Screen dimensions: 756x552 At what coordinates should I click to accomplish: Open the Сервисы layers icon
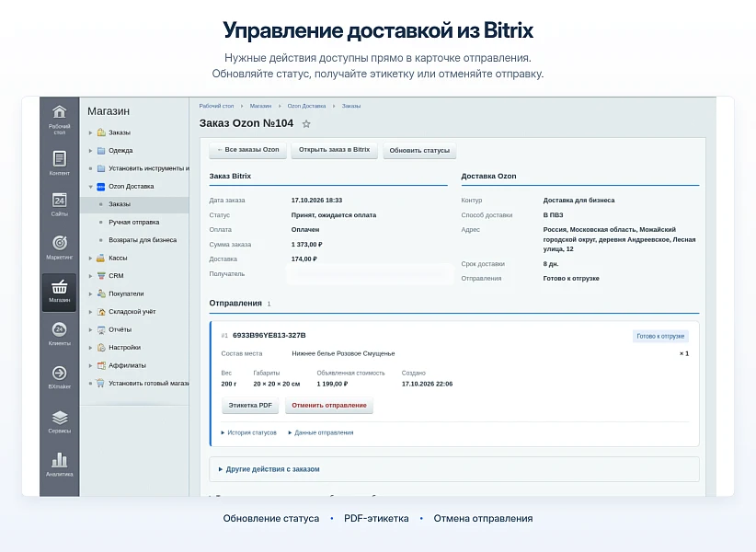(59, 417)
